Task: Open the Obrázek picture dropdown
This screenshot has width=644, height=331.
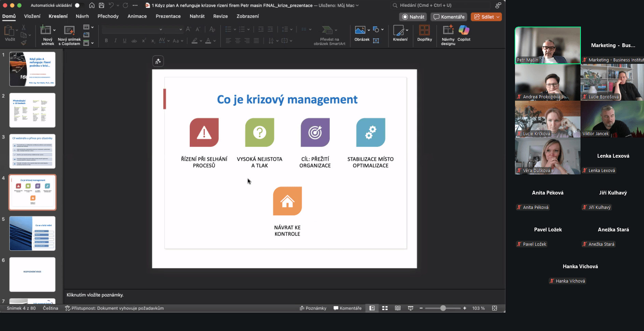Action: pyautogui.click(x=369, y=30)
